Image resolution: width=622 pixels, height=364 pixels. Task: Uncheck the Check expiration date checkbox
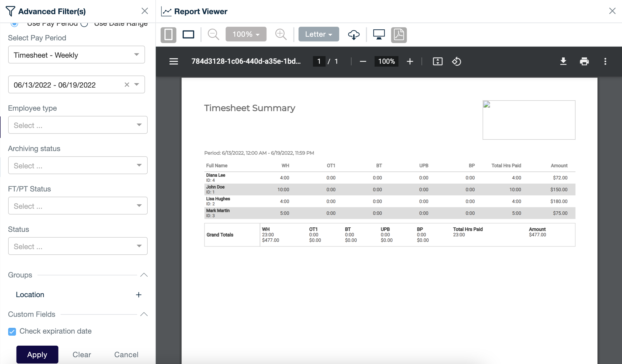pyautogui.click(x=12, y=332)
